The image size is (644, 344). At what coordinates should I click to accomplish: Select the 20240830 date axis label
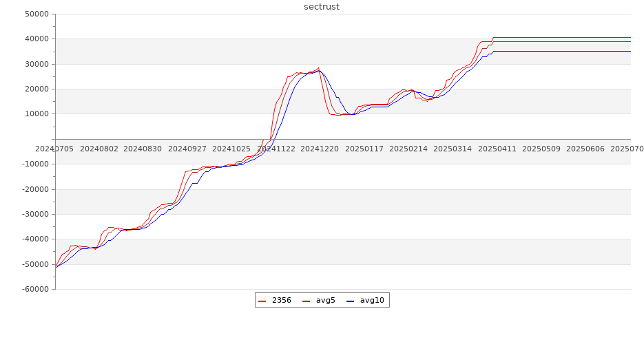143,149
